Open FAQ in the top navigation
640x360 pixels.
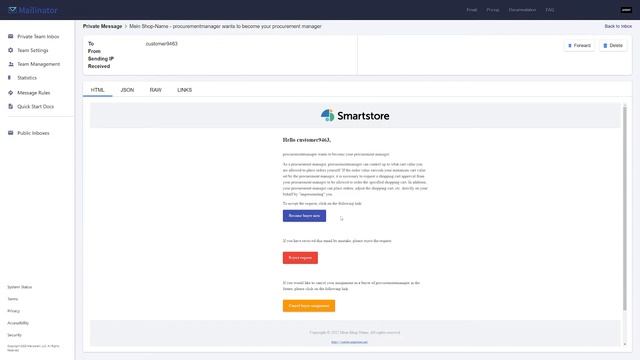(550, 10)
